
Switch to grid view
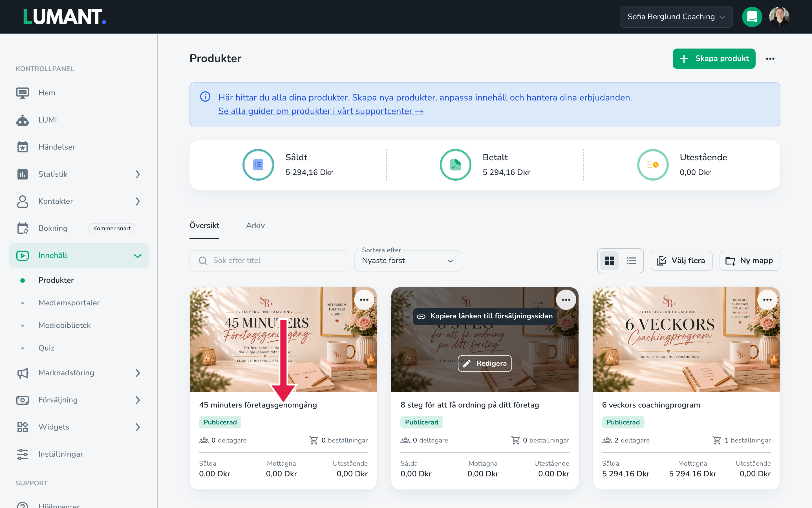[609, 261]
